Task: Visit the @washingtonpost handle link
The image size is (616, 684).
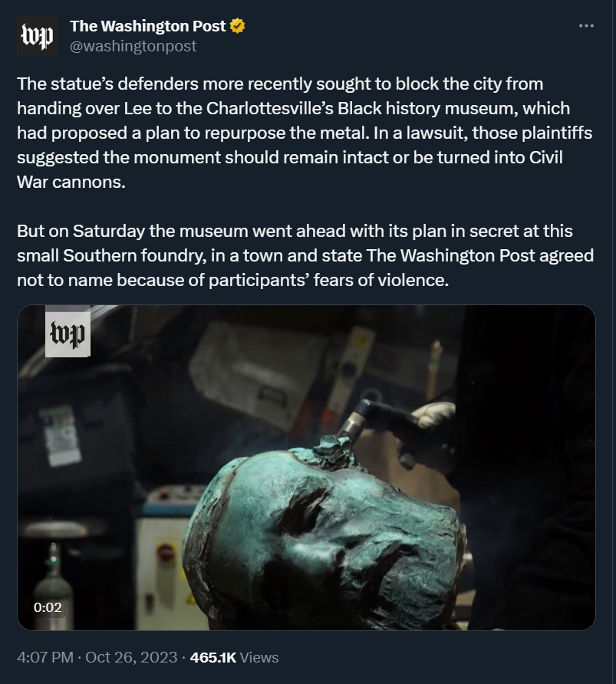Action: [133, 46]
